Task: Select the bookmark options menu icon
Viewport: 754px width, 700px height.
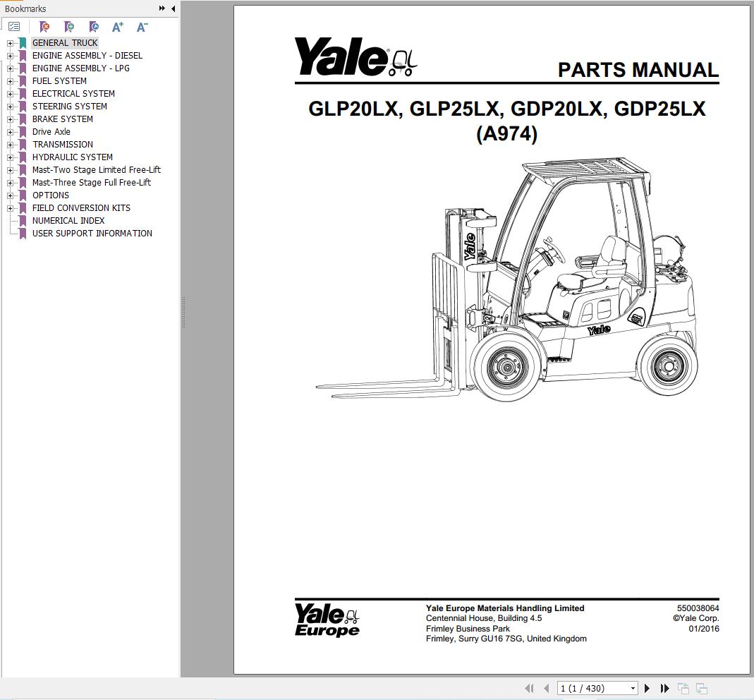Action: [x=13, y=26]
